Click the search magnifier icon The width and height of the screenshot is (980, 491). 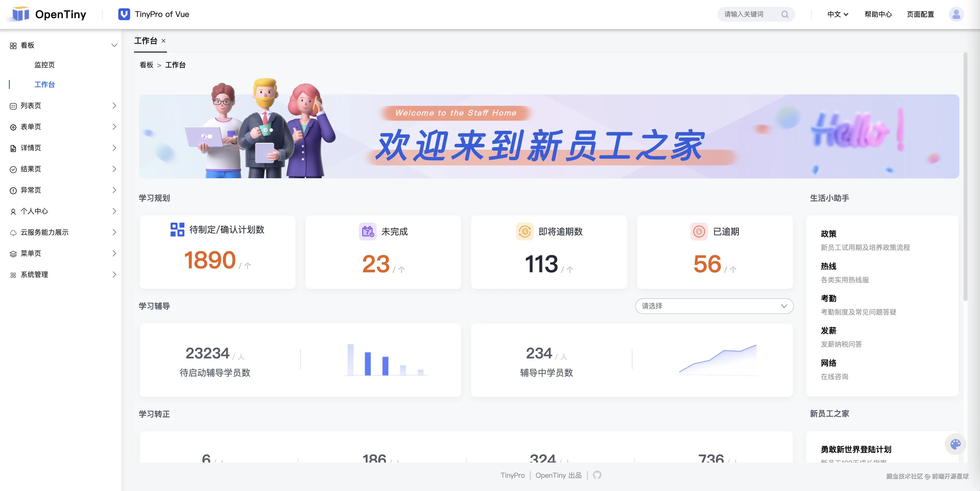[785, 14]
